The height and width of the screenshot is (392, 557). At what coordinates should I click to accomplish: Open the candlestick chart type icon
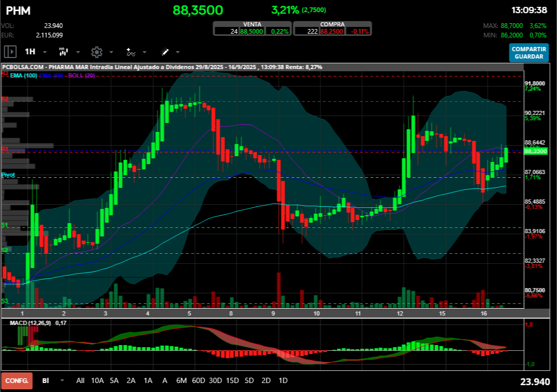pos(64,52)
